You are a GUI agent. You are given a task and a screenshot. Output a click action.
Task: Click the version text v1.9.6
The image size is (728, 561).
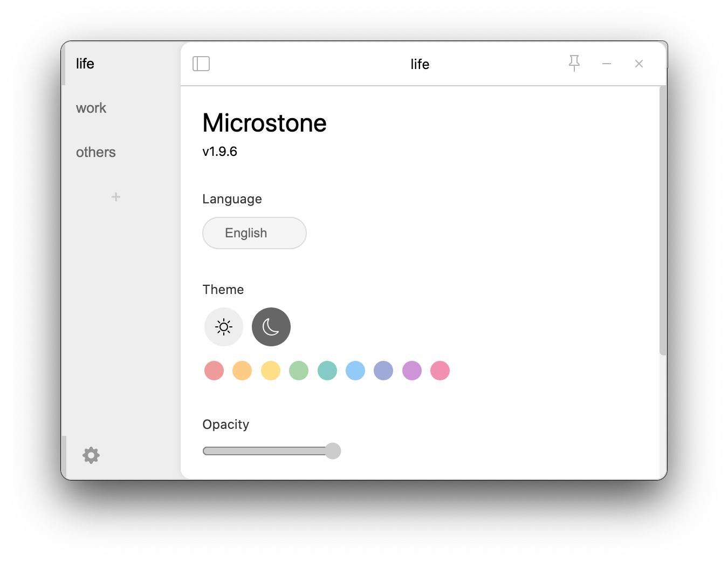coord(220,152)
